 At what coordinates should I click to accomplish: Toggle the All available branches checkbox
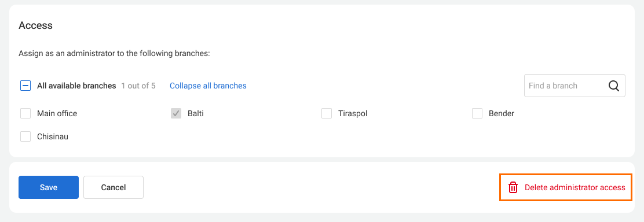click(25, 86)
